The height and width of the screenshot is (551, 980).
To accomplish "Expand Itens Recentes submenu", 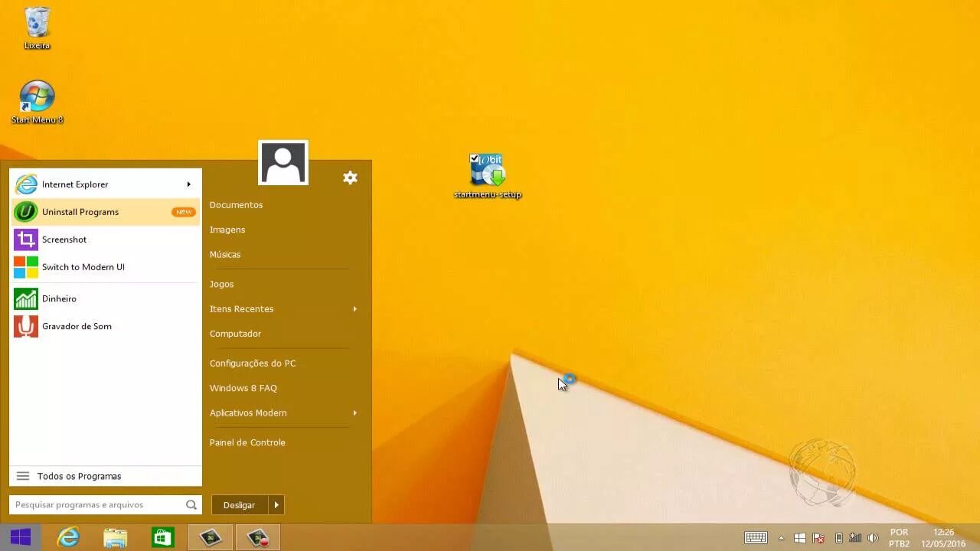I will (354, 309).
